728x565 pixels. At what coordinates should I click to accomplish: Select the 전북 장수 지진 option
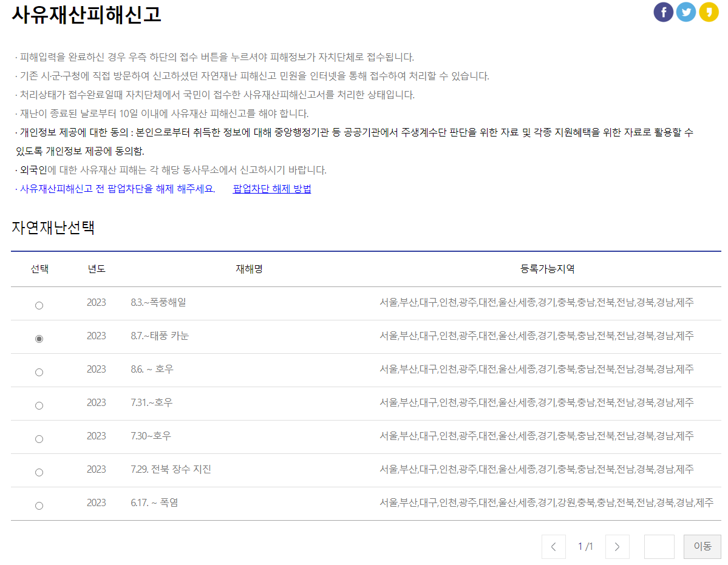[39, 472]
